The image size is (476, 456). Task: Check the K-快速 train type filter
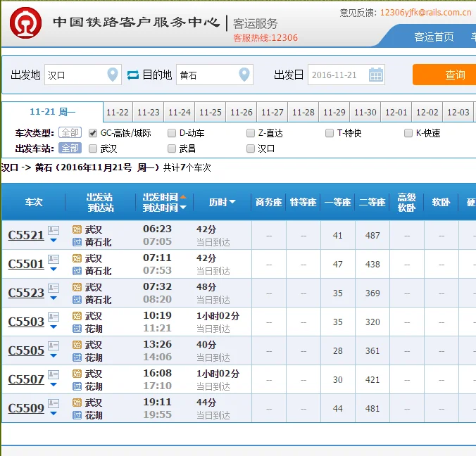click(408, 133)
